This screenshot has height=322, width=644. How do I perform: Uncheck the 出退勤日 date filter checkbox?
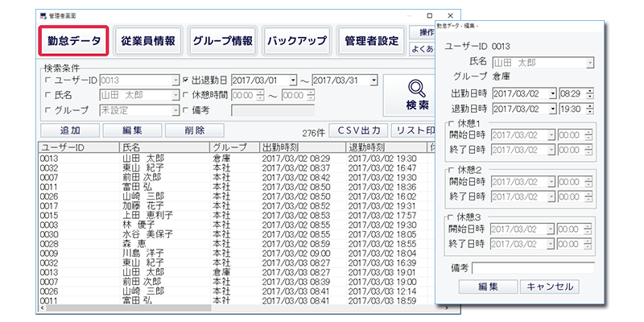pyautogui.click(x=186, y=80)
